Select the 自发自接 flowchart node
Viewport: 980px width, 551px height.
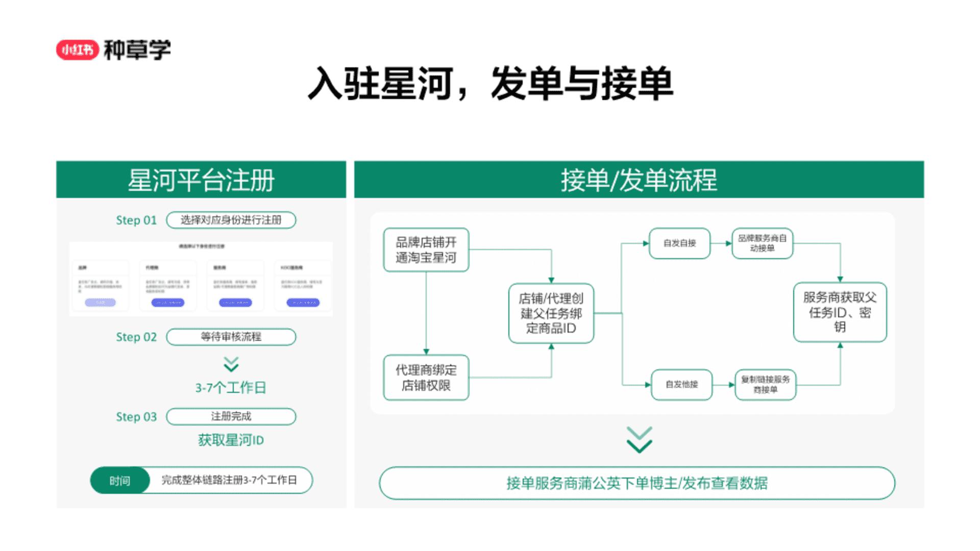(x=679, y=243)
